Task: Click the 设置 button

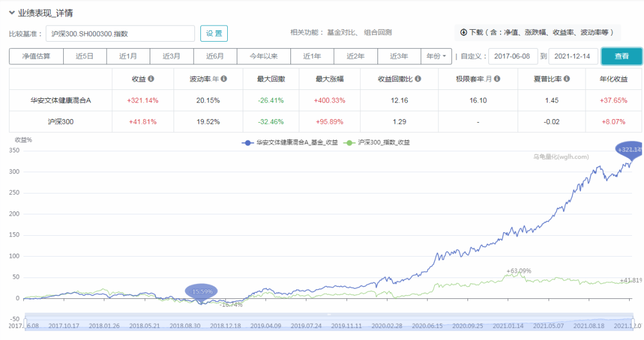Action: pos(214,33)
